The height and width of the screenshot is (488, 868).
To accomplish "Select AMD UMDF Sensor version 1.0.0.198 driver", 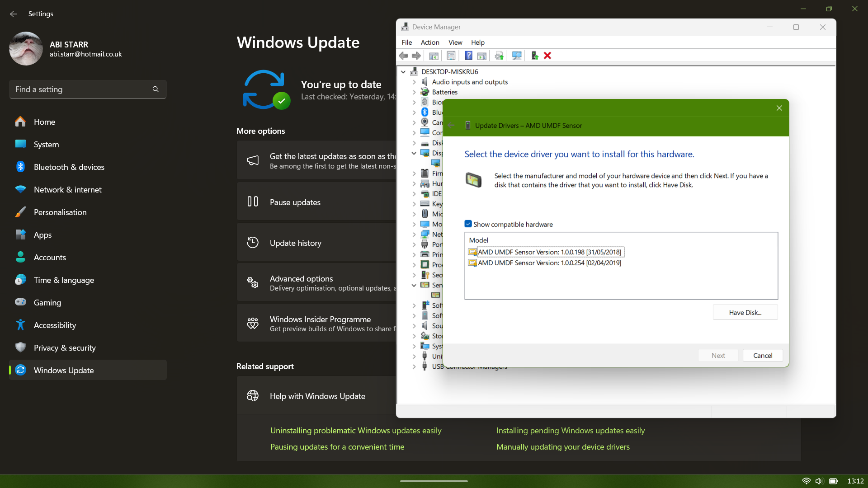I will tap(549, 252).
